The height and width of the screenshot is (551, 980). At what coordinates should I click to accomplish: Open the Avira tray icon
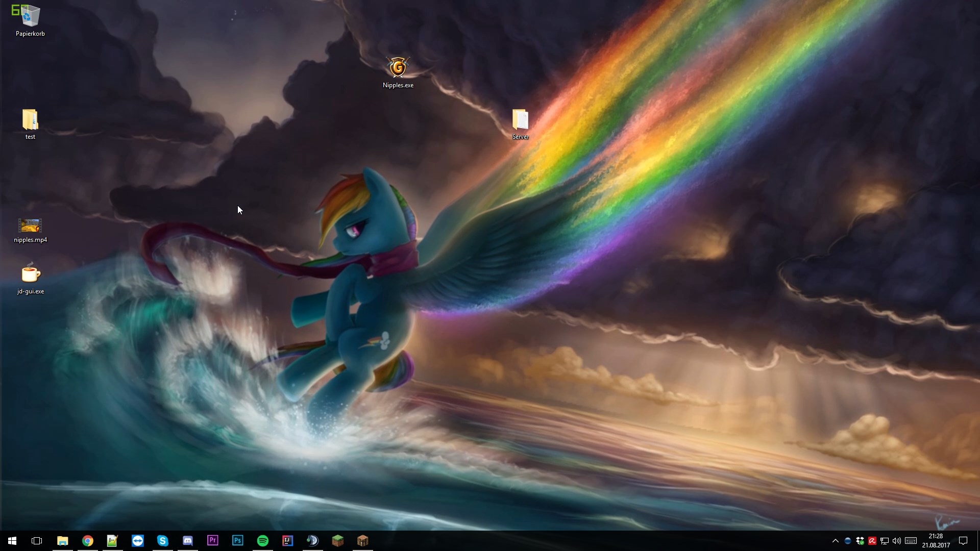coord(872,541)
